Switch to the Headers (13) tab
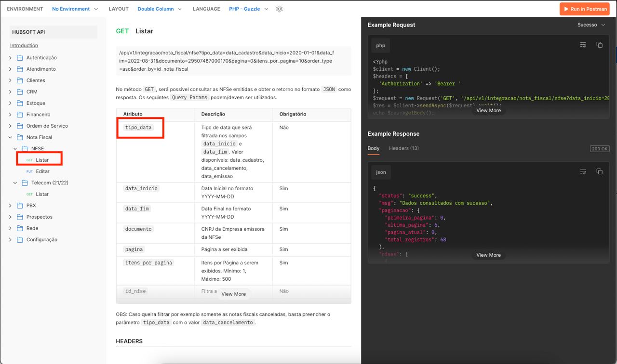This screenshot has width=617, height=364. click(x=404, y=148)
